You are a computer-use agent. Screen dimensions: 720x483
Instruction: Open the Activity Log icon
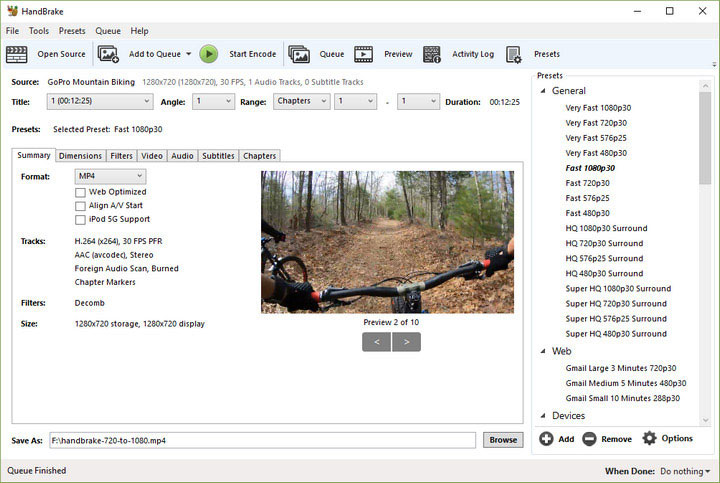coord(432,54)
